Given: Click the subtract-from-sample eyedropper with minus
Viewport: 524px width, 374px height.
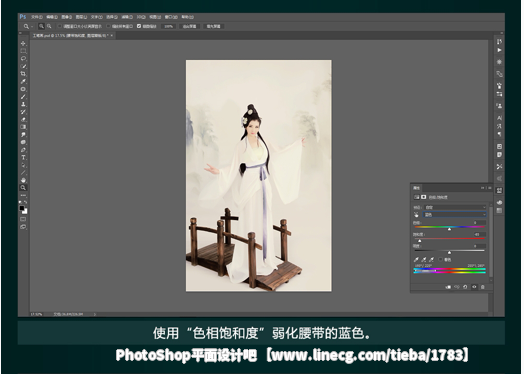Looking at the screenshot, I should pos(432,259).
